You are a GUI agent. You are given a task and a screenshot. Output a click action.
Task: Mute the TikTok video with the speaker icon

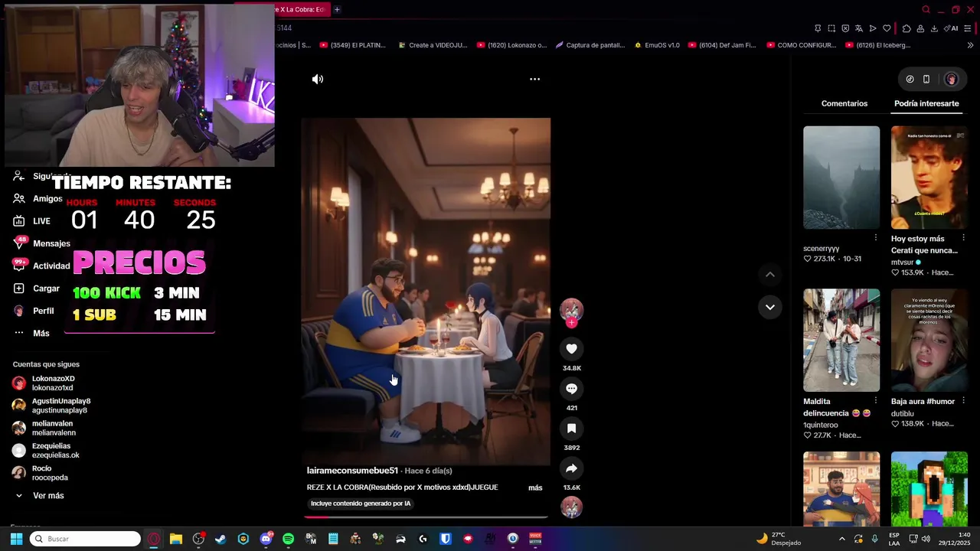pos(318,79)
